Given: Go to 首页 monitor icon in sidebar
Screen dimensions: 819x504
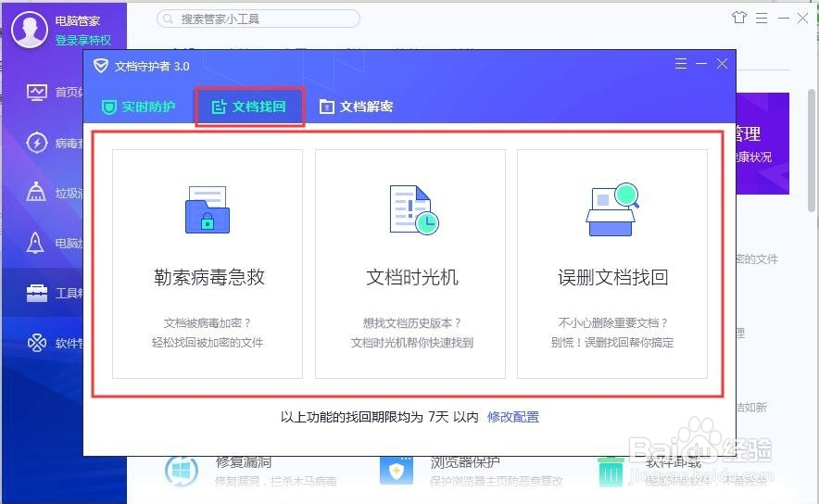Looking at the screenshot, I should click(x=36, y=93).
